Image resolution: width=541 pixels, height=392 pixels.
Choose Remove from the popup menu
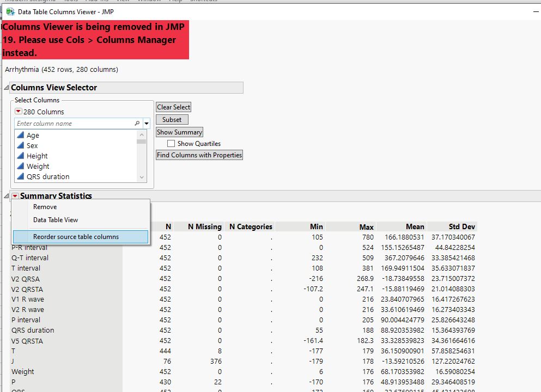[x=45, y=206]
